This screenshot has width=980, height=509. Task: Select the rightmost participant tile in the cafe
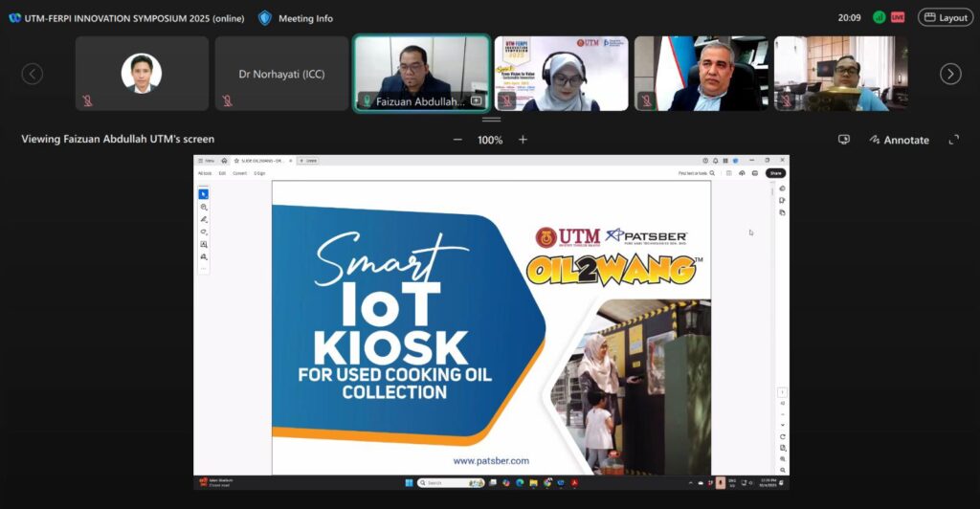click(x=841, y=74)
